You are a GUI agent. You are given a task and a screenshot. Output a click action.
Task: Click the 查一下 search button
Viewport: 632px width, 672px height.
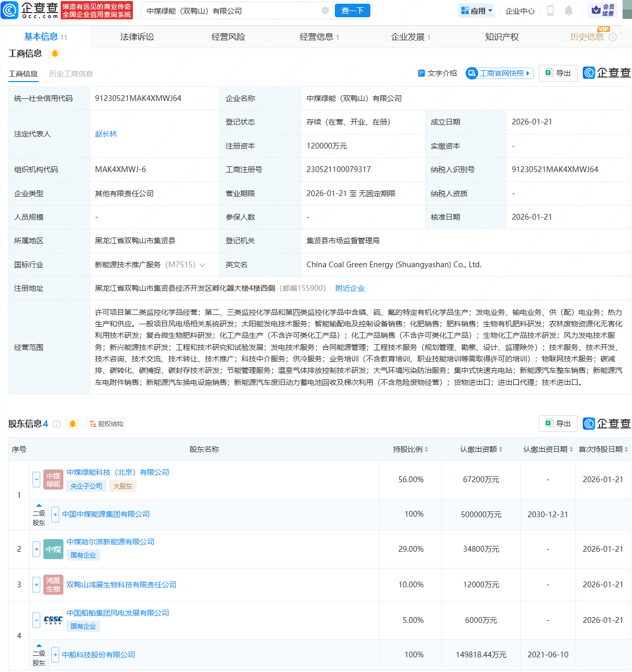click(x=353, y=10)
